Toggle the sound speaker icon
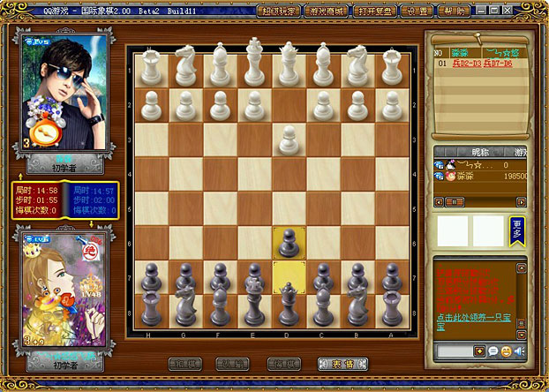Image resolution: width=549 pixels, height=392 pixels. tap(519, 351)
